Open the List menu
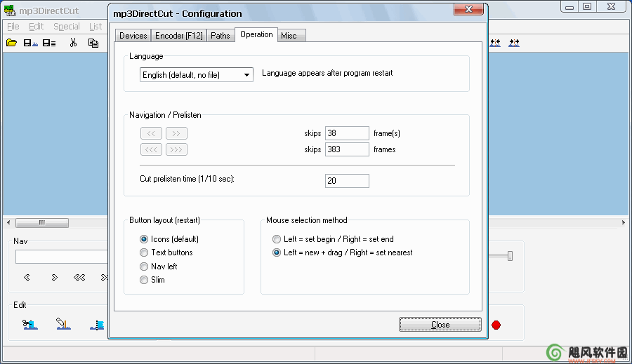 96,26
